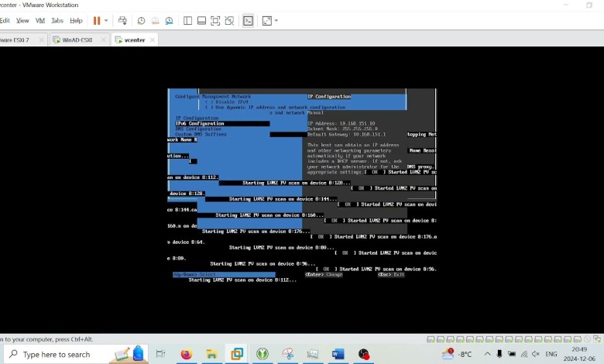Open the VM menu
The width and height of the screenshot is (604, 364).
click(40, 21)
